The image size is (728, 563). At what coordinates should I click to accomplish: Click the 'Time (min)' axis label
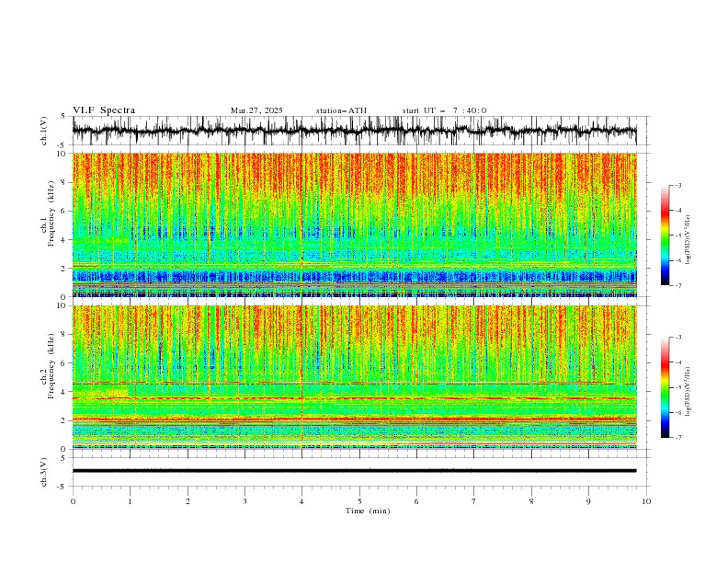368,511
